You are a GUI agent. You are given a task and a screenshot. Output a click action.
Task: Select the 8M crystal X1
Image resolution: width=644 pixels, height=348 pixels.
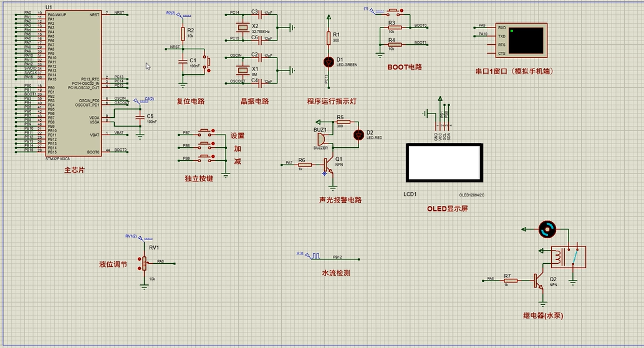[x=242, y=68]
